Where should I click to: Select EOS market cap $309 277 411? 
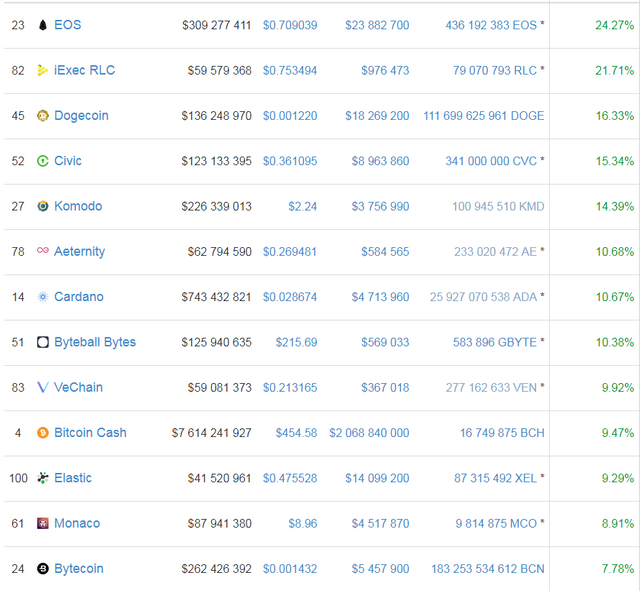tap(216, 25)
